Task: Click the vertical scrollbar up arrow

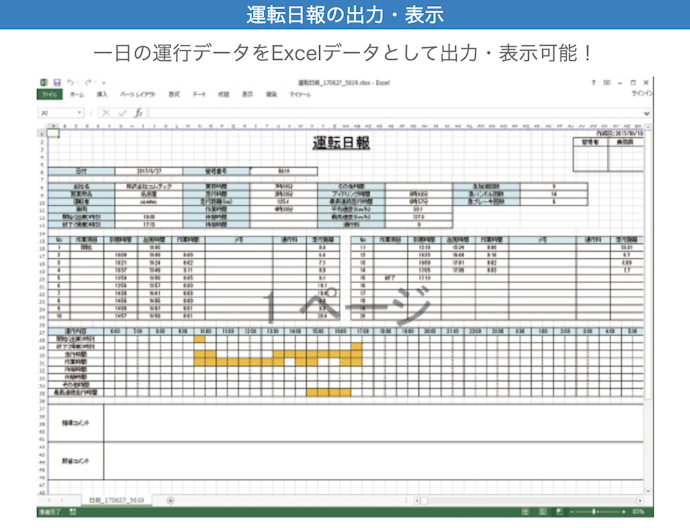Action: pos(648,127)
